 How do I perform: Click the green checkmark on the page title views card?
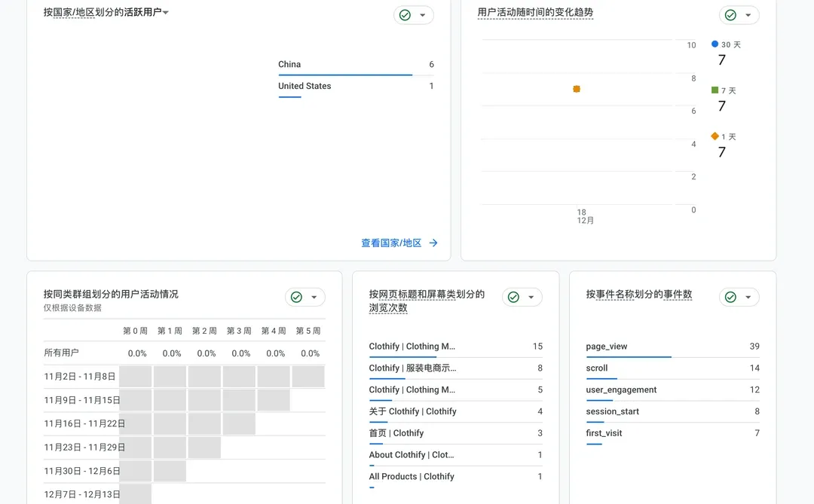point(513,297)
